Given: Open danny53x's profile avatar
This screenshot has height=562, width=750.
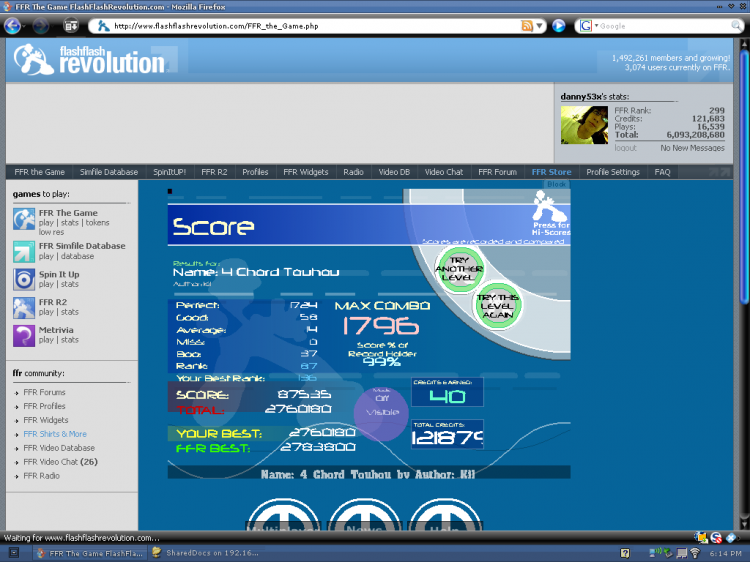Looking at the screenshot, I should point(584,125).
